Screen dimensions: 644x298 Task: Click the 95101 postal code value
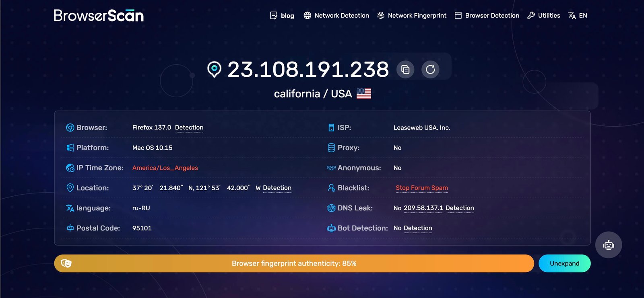click(x=142, y=228)
